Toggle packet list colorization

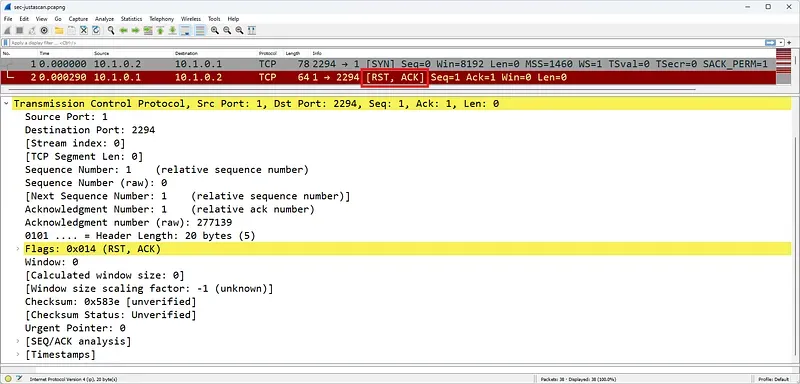tap(200, 31)
